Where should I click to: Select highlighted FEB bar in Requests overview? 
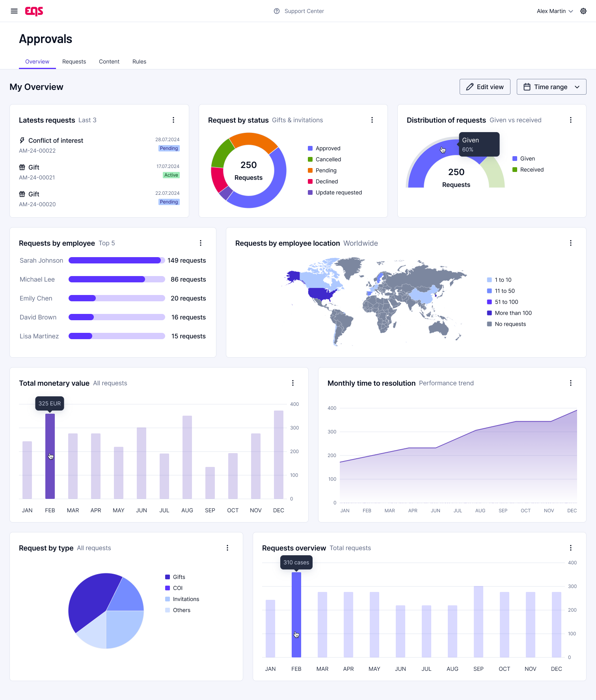[x=296, y=615]
